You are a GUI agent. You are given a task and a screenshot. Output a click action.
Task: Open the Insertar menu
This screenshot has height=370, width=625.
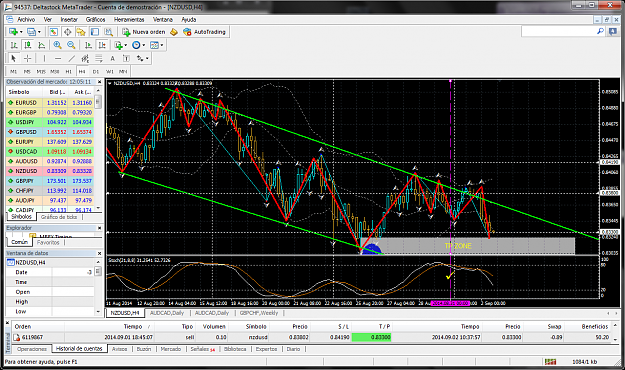click(x=69, y=20)
